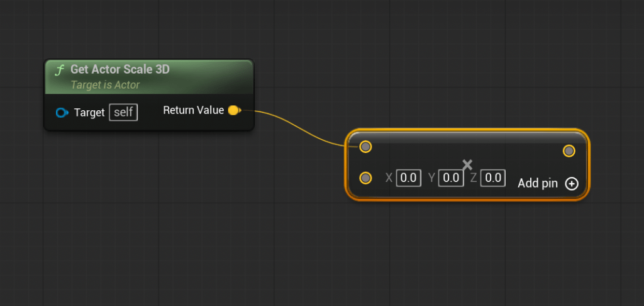Click the yellow Return Value output pin

[x=233, y=111]
